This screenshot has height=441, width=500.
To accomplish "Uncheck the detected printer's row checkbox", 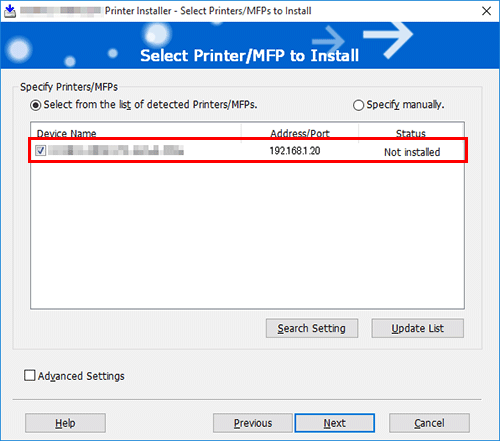I will point(41,151).
